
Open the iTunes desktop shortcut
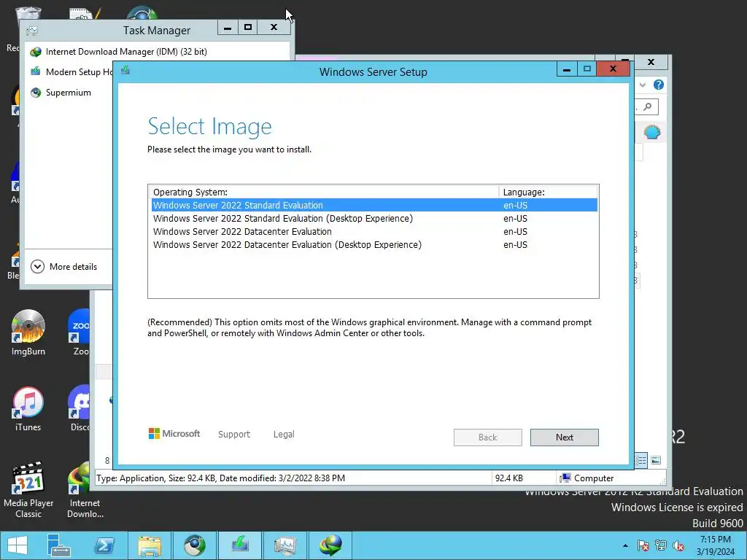click(x=28, y=408)
